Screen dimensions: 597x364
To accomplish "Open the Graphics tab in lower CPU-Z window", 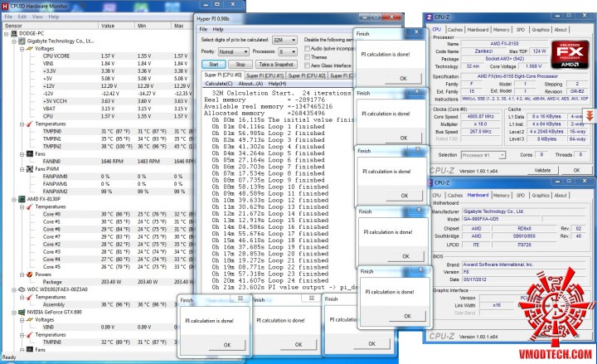I will [541, 196].
